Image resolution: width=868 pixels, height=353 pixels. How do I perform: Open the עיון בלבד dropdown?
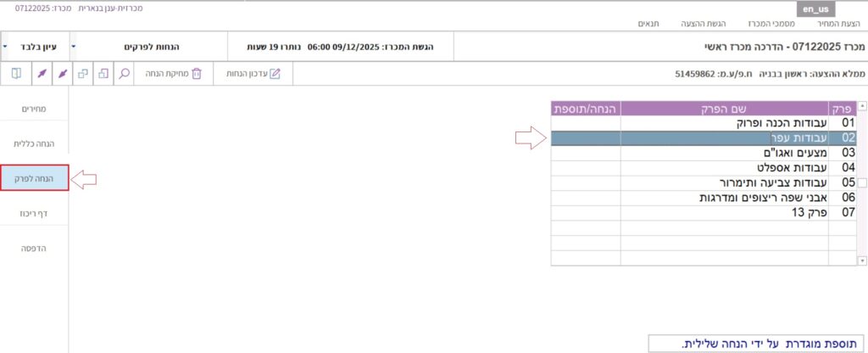point(34,47)
